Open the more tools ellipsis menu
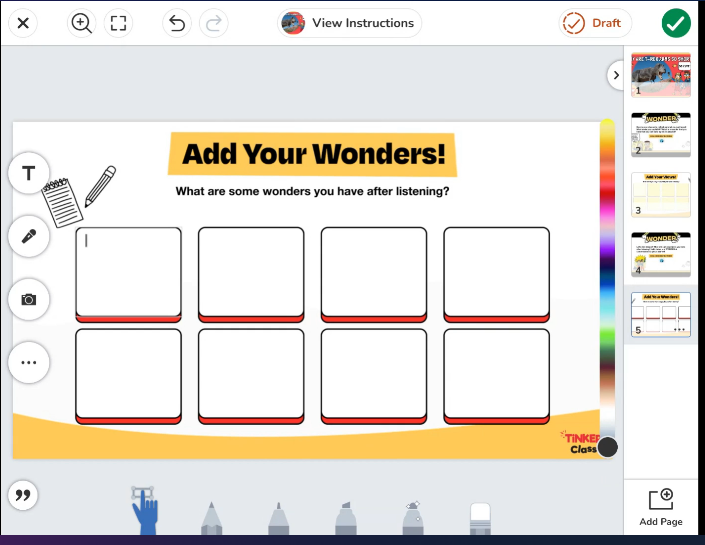 [29, 362]
